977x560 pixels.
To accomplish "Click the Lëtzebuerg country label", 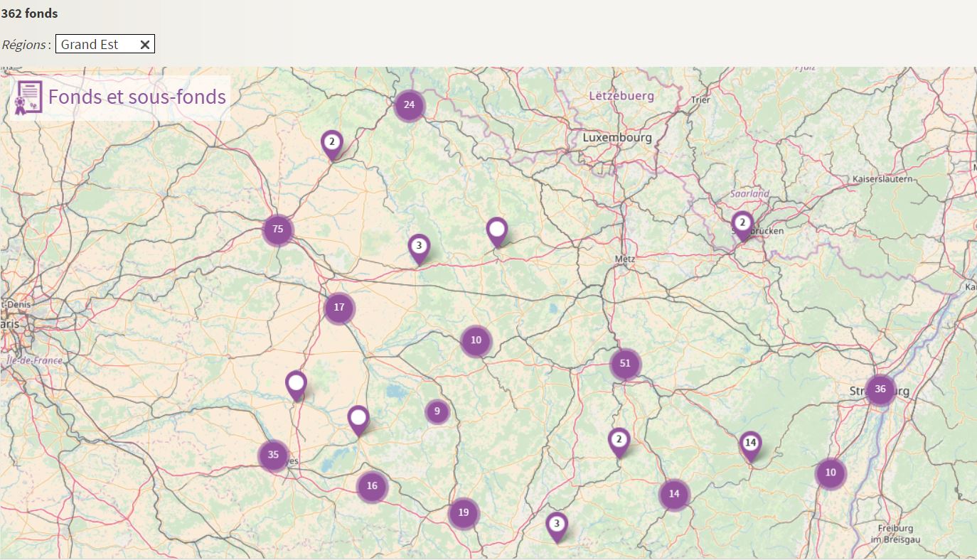I will point(621,95).
